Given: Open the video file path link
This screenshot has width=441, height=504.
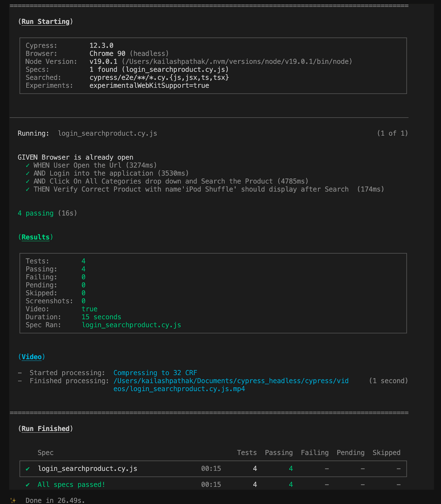Looking at the screenshot, I should pos(231,385).
